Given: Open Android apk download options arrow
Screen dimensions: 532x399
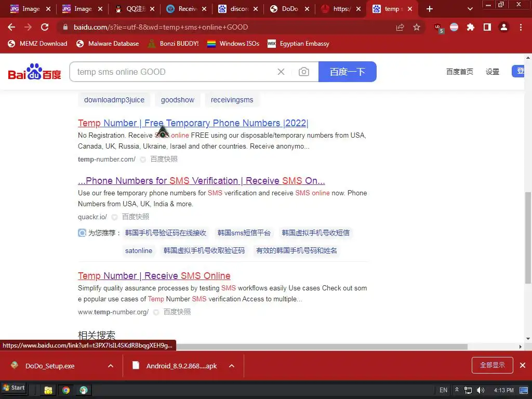Looking at the screenshot, I should coord(232,366).
